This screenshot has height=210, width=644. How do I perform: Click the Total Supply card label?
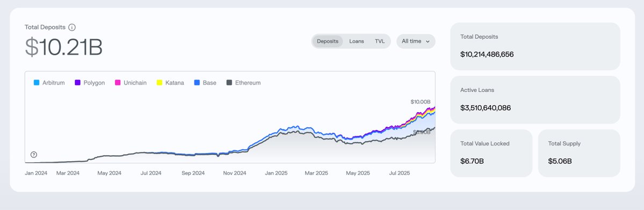point(565,143)
